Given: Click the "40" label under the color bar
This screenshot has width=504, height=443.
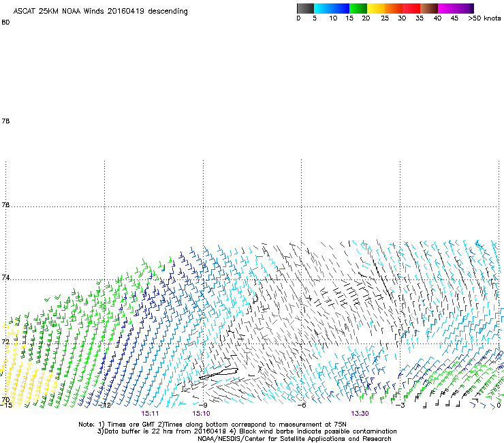Looking at the screenshot, I should (x=437, y=18).
